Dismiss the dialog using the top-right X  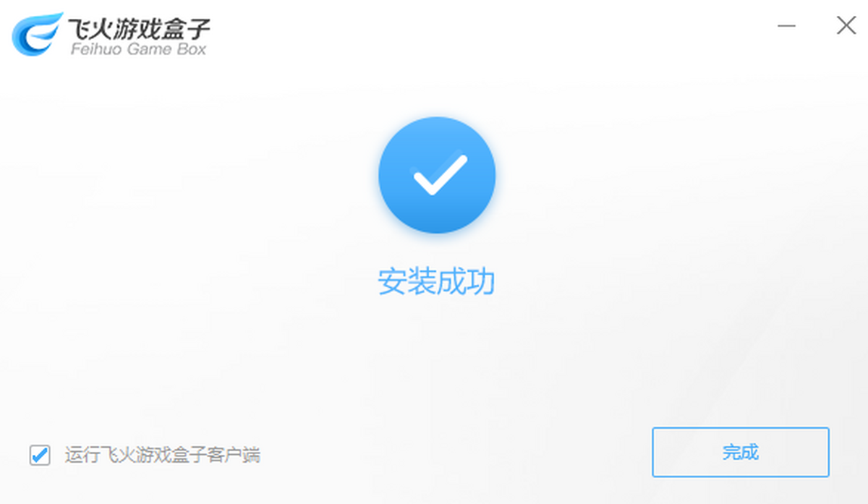click(846, 26)
